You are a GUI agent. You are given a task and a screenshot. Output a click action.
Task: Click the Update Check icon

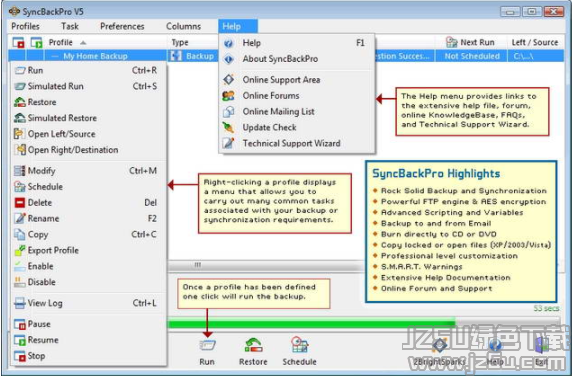(x=229, y=128)
